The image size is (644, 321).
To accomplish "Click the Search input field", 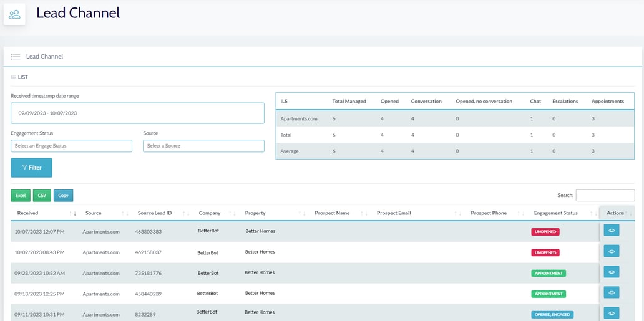I will click(x=605, y=195).
